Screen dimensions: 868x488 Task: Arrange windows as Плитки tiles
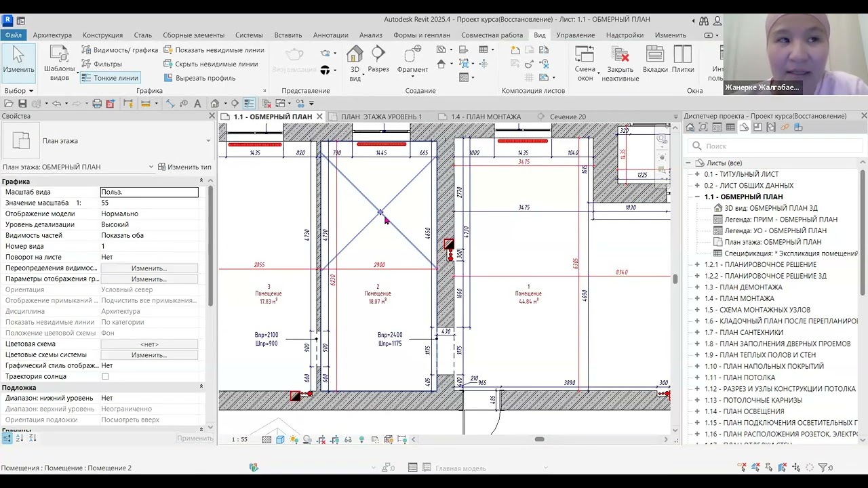pyautogui.click(x=683, y=60)
